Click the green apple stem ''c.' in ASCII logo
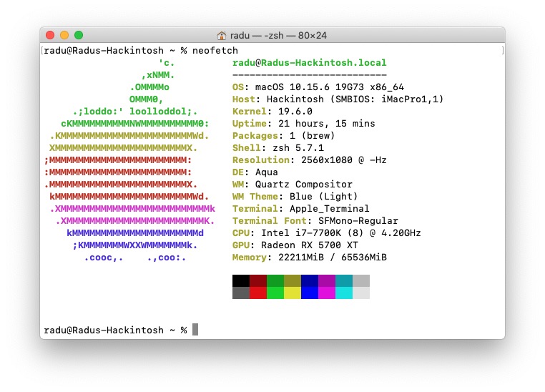 click(167, 63)
